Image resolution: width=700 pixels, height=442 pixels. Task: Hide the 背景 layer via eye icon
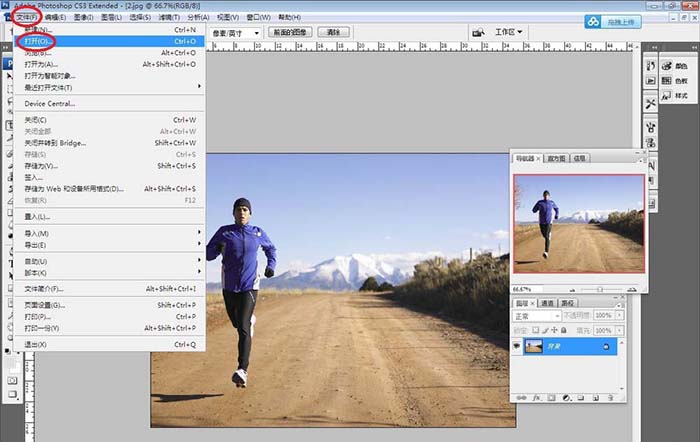click(x=517, y=346)
